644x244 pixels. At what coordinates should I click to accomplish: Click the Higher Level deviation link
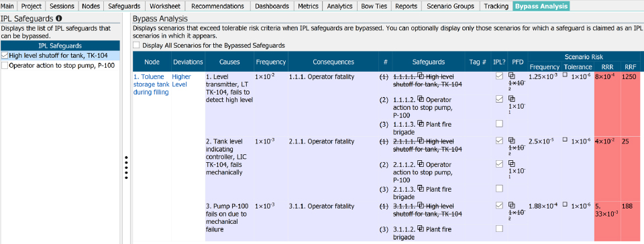click(181, 80)
